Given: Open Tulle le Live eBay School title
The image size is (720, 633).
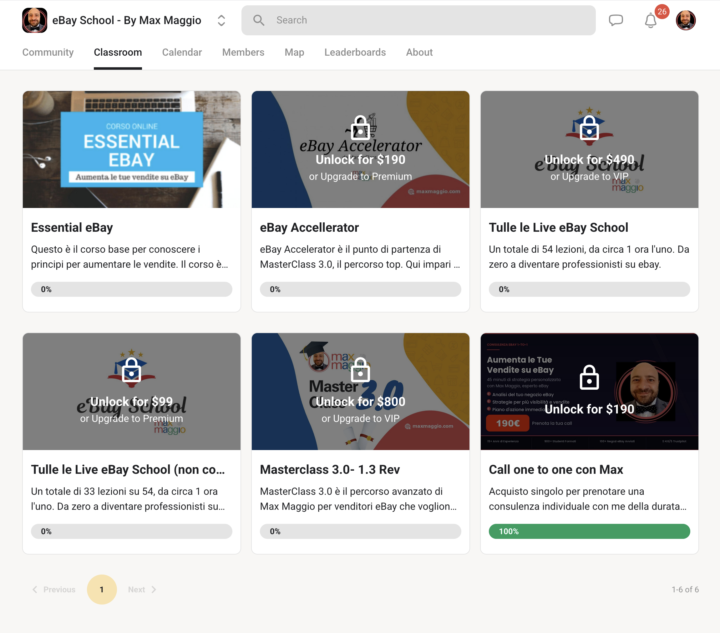Looking at the screenshot, I should (x=558, y=228).
